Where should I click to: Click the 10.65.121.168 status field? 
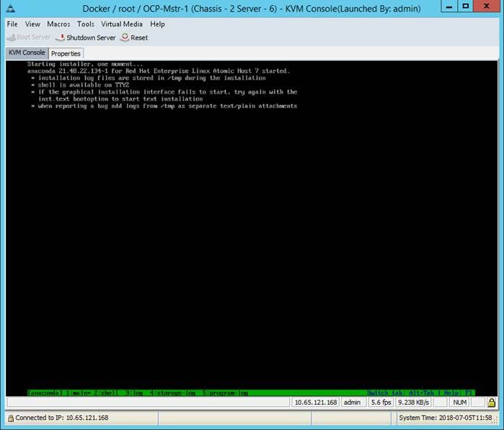(x=316, y=403)
